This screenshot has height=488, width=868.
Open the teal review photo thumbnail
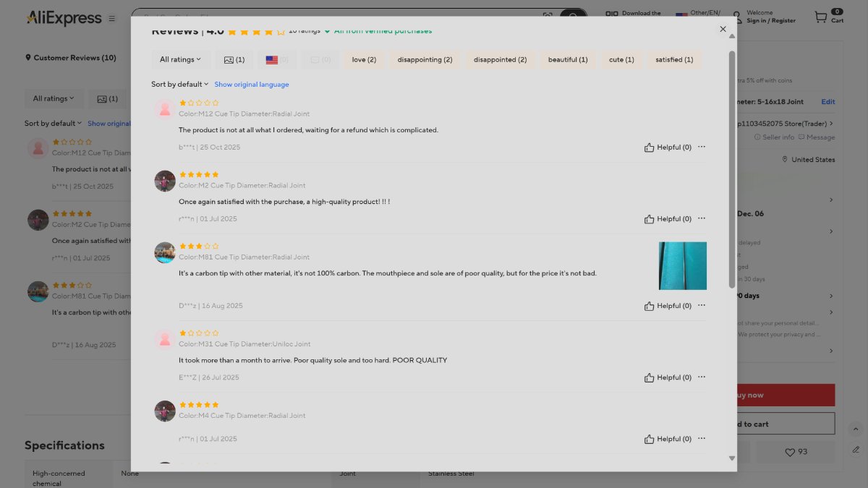[x=682, y=265]
